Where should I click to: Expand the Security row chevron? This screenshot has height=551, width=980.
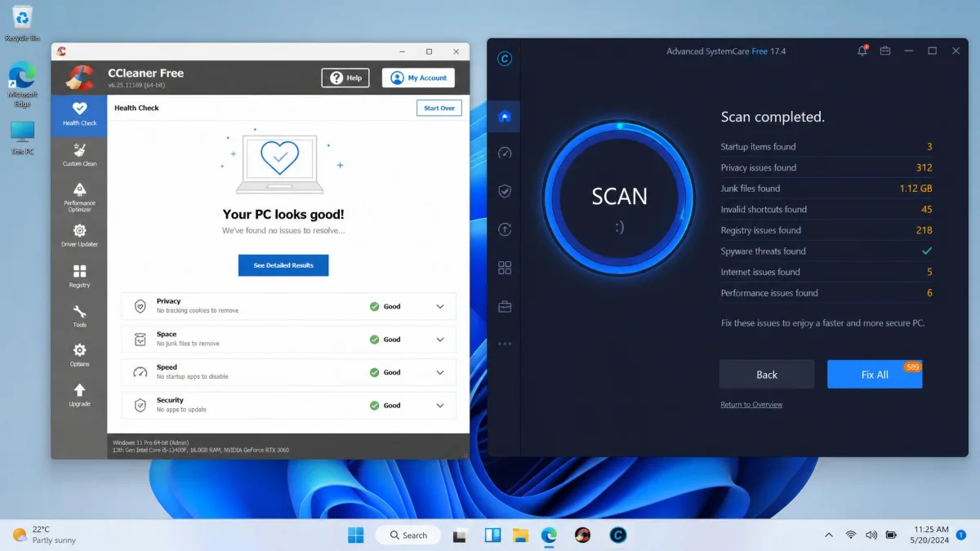pos(440,405)
